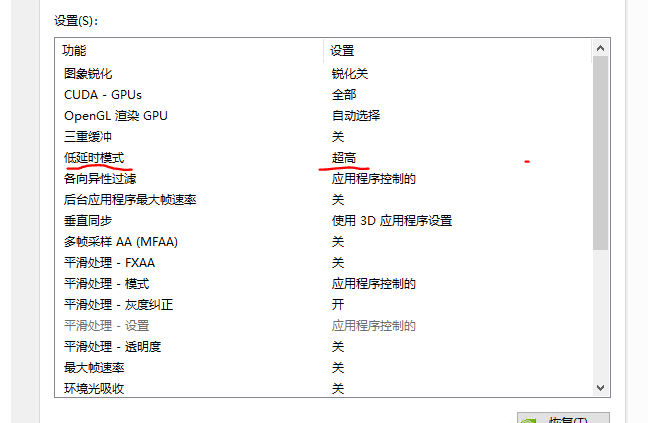The width and height of the screenshot is (648, 423).
Task: Select the 各向异性过滤 feature row
Action: pyautogui.click(x=100, y=179)
